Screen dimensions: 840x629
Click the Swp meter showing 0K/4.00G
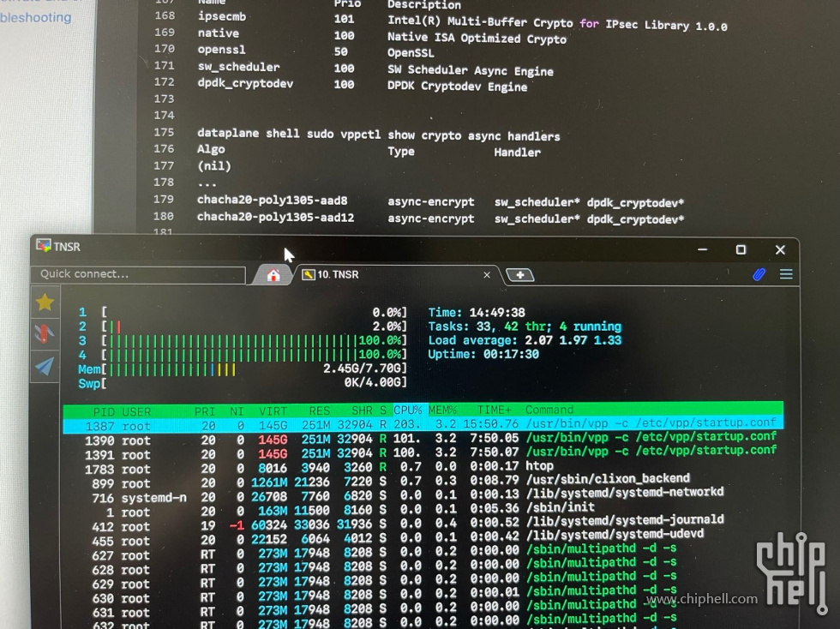[243, 383]
